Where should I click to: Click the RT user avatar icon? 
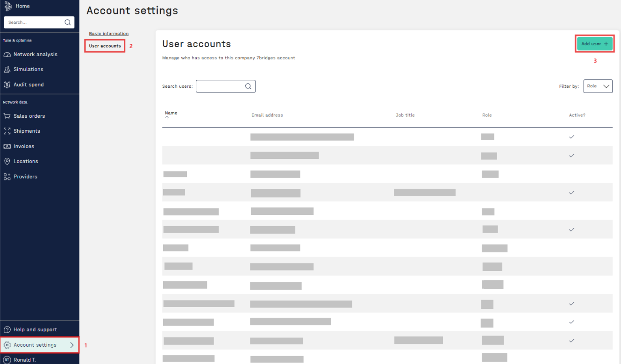[7, 360]
